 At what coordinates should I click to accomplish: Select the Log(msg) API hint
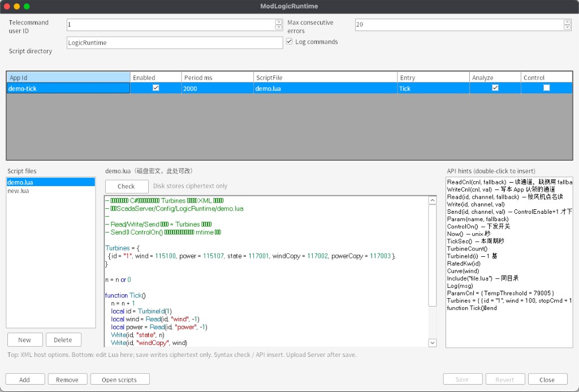point(509,286)
